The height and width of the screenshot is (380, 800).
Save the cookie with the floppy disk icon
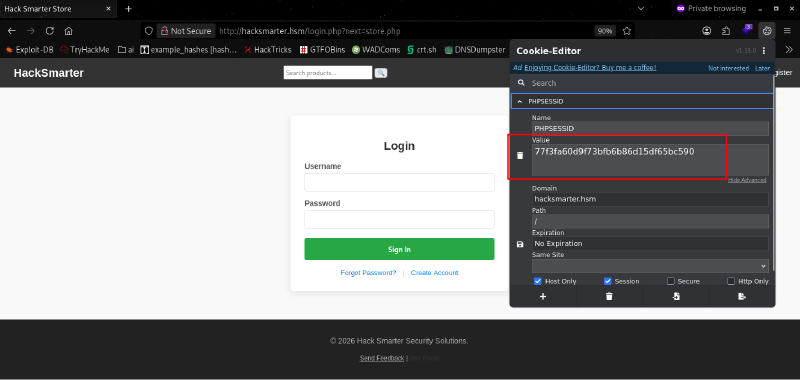pyautogui.click(x=520, y=244)
